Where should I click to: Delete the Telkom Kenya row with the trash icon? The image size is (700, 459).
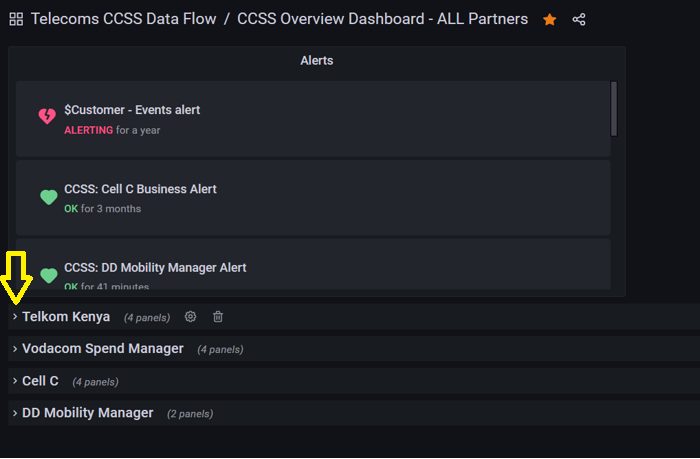pyautogui.click(x=218, y=317)
